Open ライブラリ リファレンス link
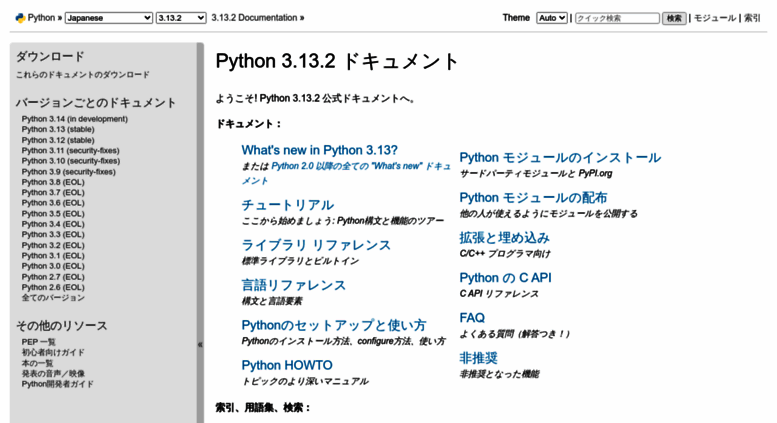 (x=316, y=245)
